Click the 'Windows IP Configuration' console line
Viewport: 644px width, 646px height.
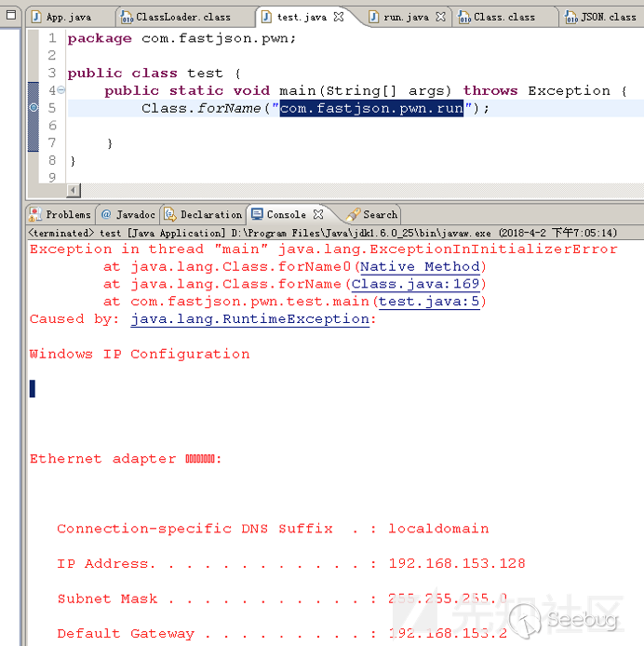(140, 355)
